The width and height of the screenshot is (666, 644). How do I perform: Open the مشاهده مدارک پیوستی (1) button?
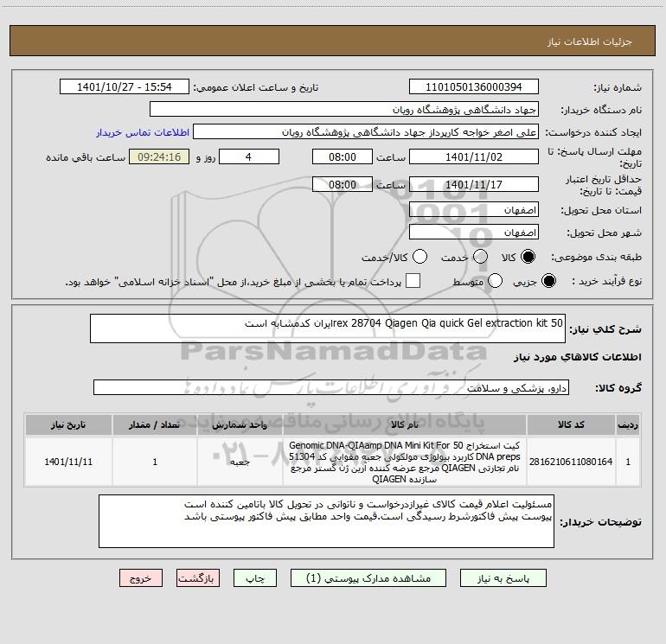point(368,578)
